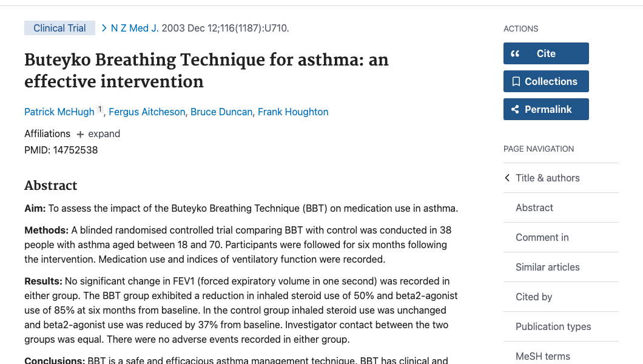The width and height of the screenshot is (643, 364).
Task: Click author link Fergus Aitcheson
Action: (x=147, y=112)
